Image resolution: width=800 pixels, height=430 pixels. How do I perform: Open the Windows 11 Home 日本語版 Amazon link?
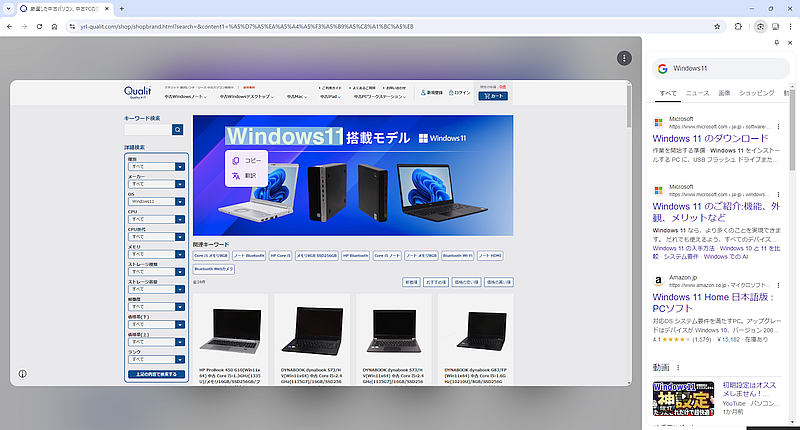tap(713, 302)
